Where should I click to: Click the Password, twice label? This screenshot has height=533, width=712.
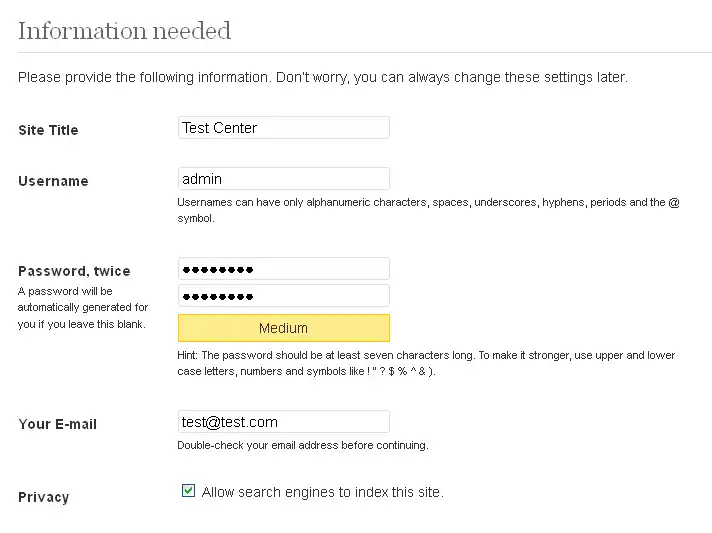74,271
